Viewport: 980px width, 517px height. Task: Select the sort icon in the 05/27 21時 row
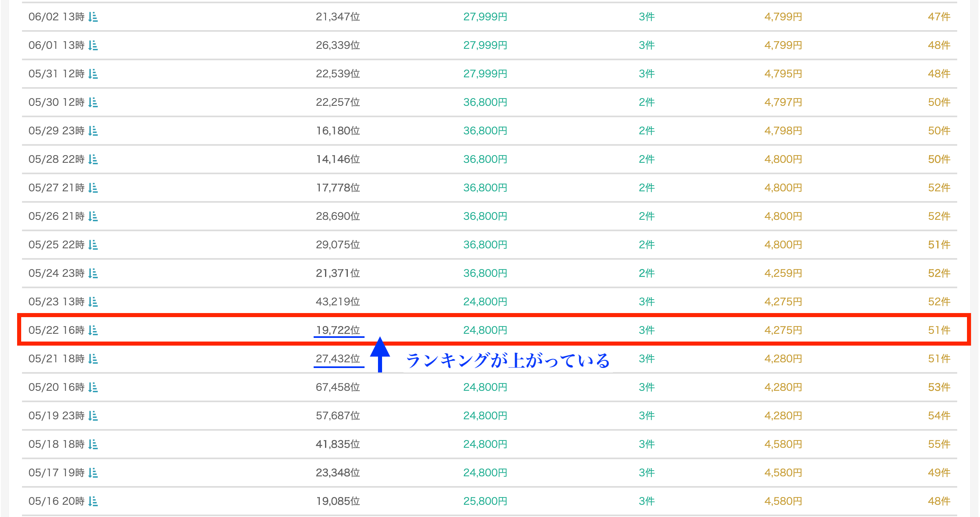pos(93,188)
